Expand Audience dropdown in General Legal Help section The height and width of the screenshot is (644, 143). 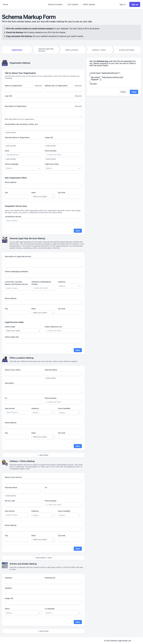(x=70, y=286)
